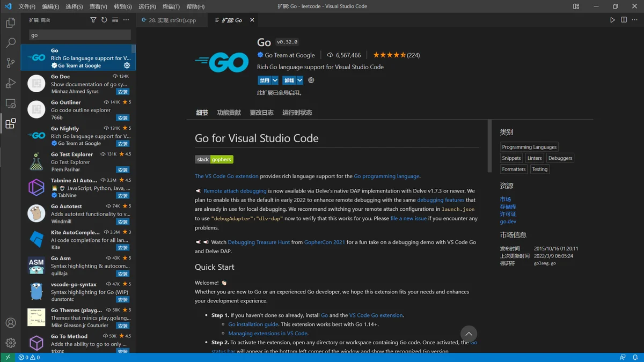The height and width of the screenshot is (362, 644).
Task: Click the remote window indicator in status bar
Action: point(8,357)
